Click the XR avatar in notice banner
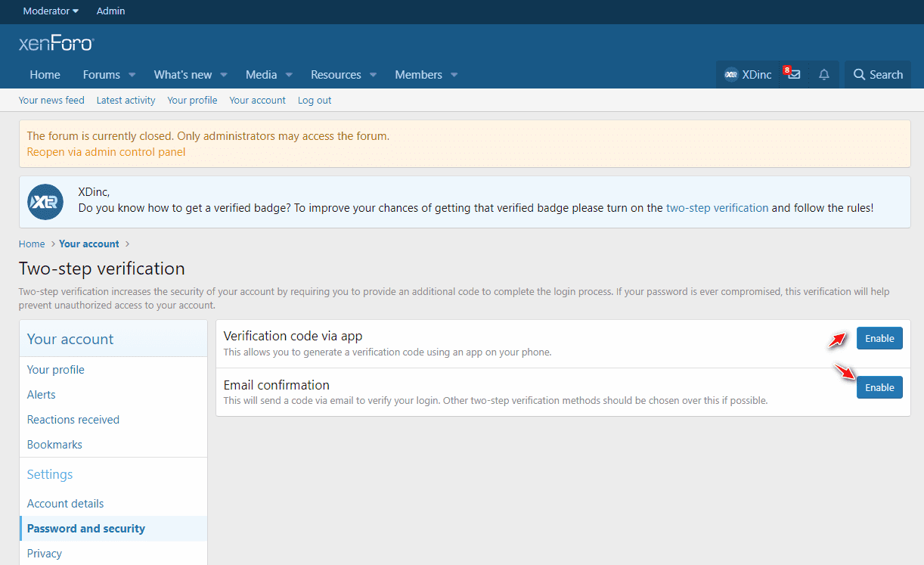Image resolution: width=924 pixels, height=565 pixels. tap(45, 202)
